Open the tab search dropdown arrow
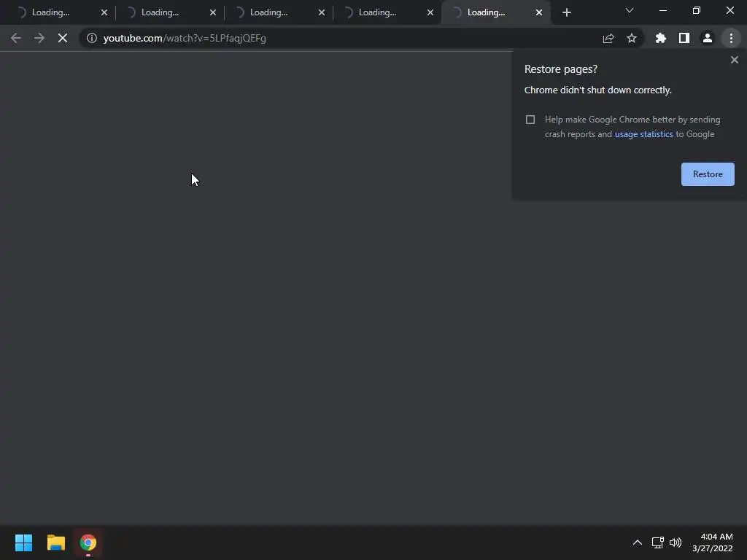747x560 pixels. (630, 10)
